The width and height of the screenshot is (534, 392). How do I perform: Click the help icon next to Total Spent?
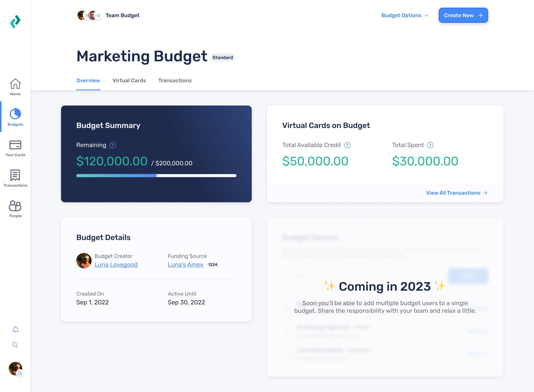[x=430, y=145]
